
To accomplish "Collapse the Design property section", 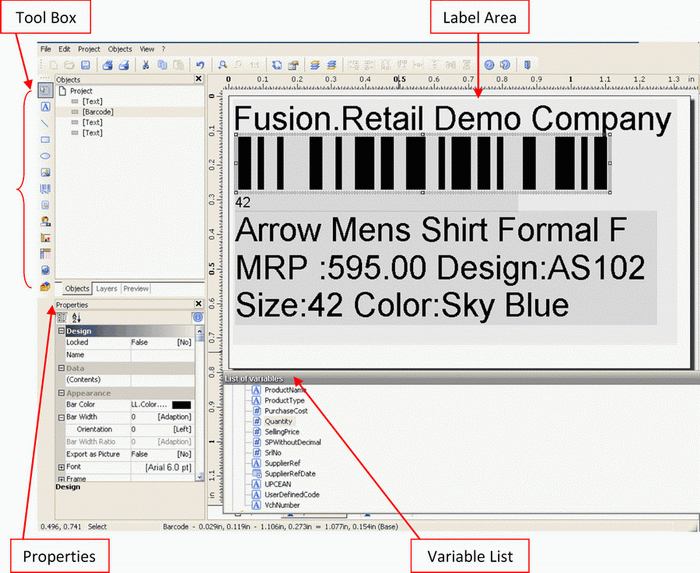I will [61, 330].
